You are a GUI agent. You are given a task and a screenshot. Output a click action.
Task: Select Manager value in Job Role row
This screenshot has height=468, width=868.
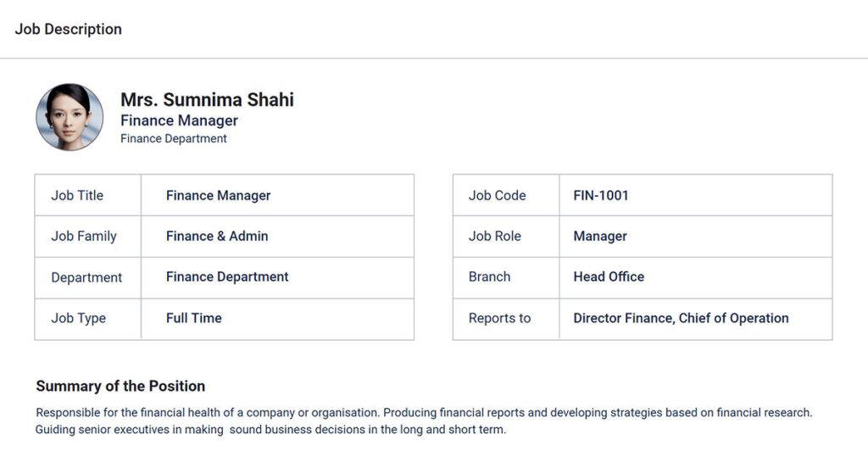click(600, 236)
